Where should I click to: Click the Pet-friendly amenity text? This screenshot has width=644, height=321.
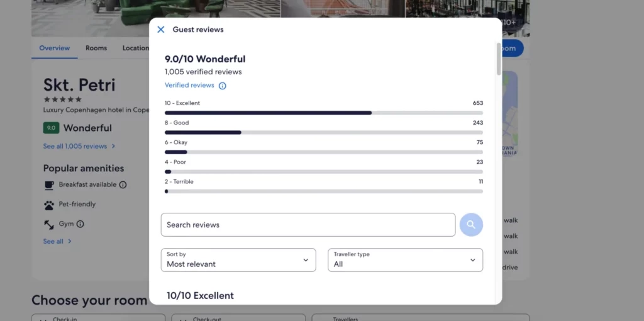[77, 205]
